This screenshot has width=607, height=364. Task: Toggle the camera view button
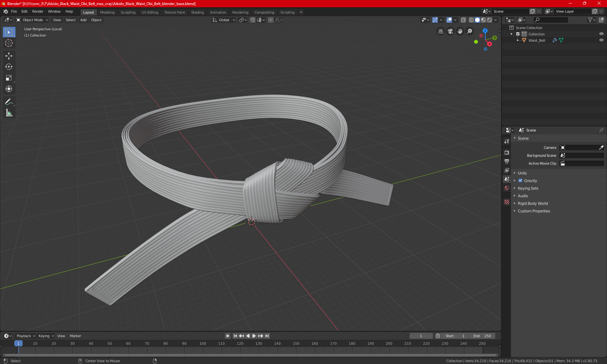(450, 31)
